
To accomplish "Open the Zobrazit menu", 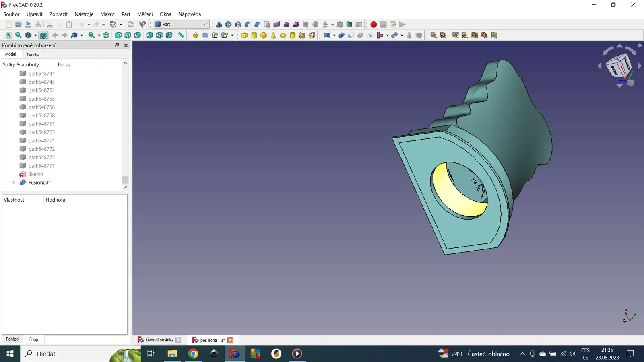I will pos(59,14).
